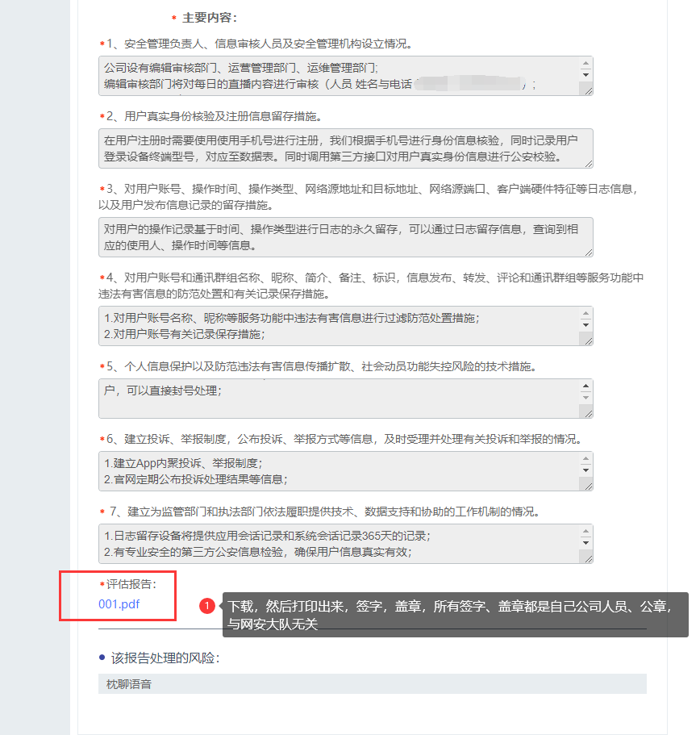700x735 pixels.
Task: Click scroll-down arrow in section 7 textbox
Action: tap(586, 543)
